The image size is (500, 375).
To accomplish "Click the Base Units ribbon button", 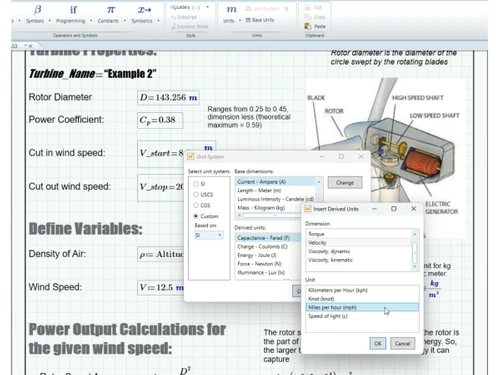I will click(260, 20).
